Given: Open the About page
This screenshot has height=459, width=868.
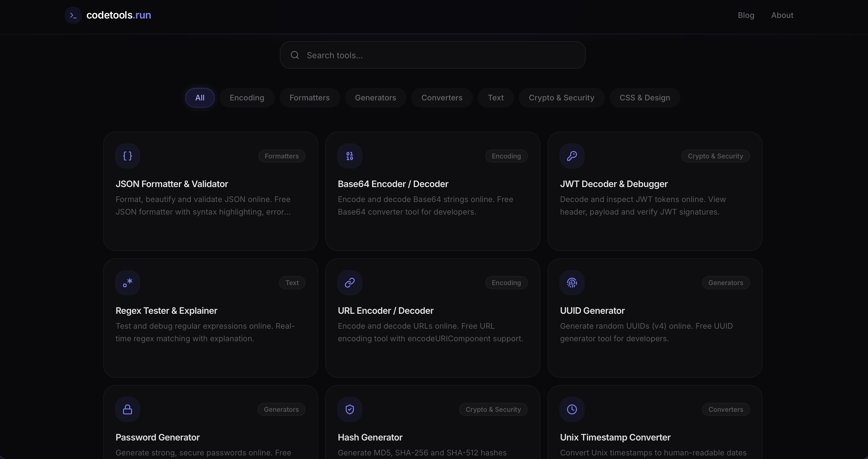Looking at the screenshot, I should pyautogui.click(x=782, y=15).
